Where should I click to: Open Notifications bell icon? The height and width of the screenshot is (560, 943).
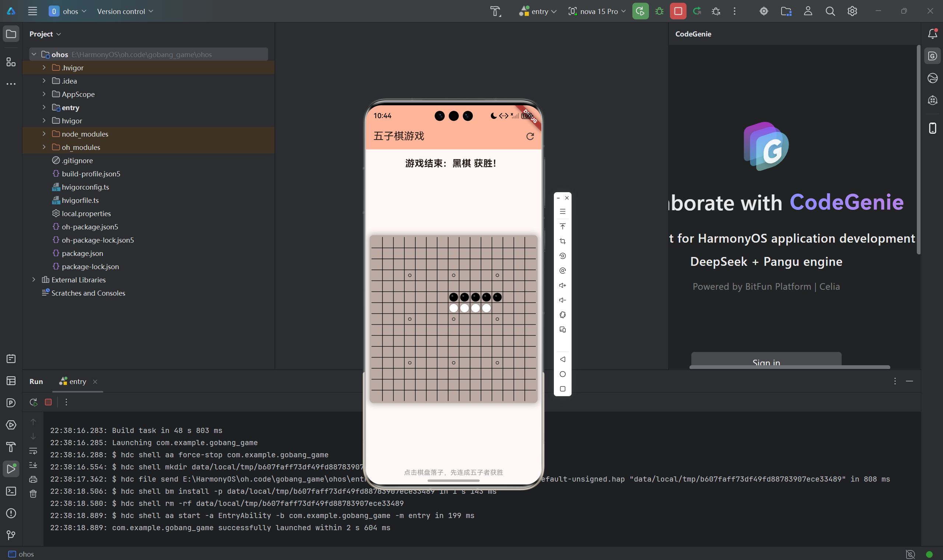[932, 34]
